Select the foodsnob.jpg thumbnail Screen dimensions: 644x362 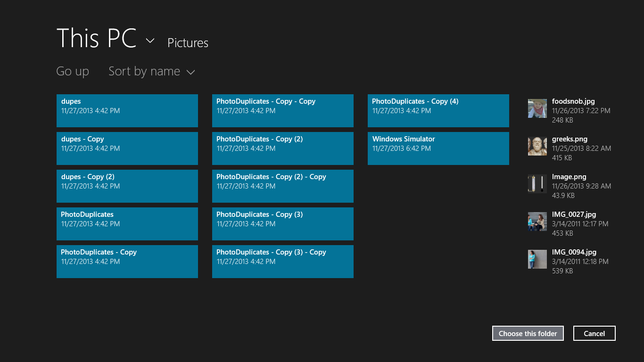tap(537, 108)
